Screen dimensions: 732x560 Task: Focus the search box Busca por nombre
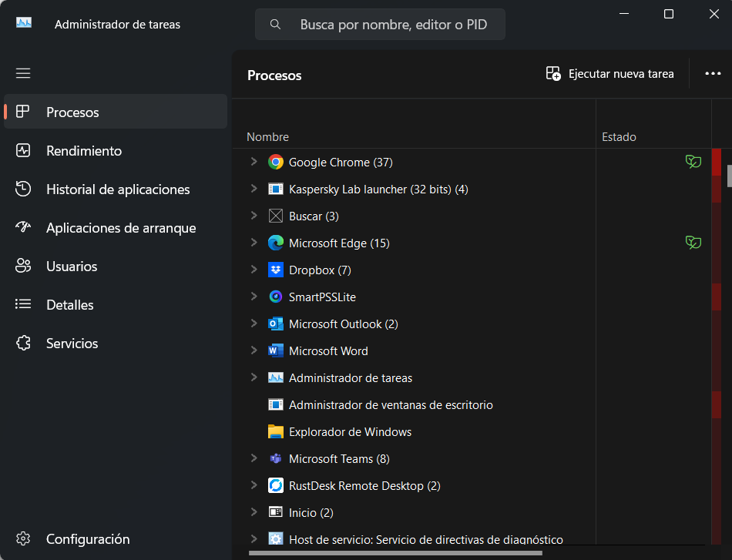(380, 25)
